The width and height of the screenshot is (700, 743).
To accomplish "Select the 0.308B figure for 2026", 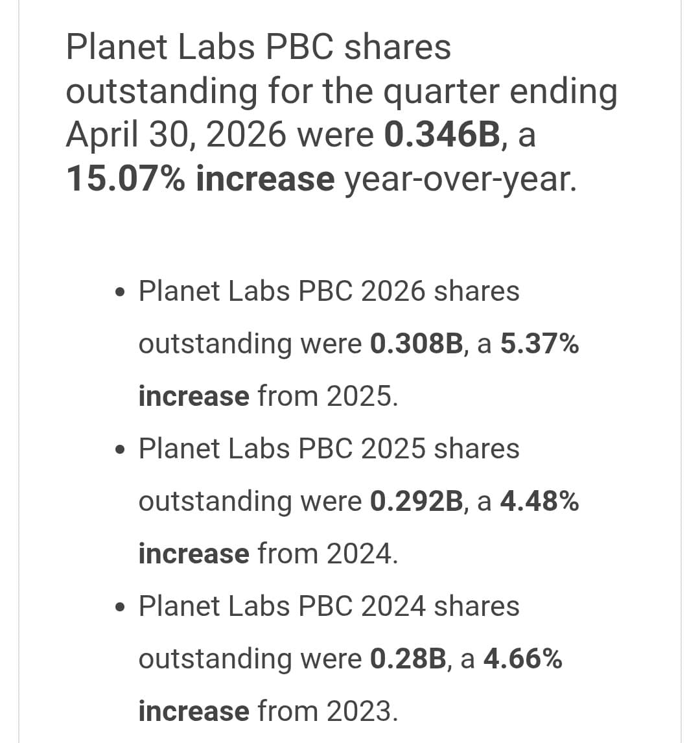I will [416, 344].
